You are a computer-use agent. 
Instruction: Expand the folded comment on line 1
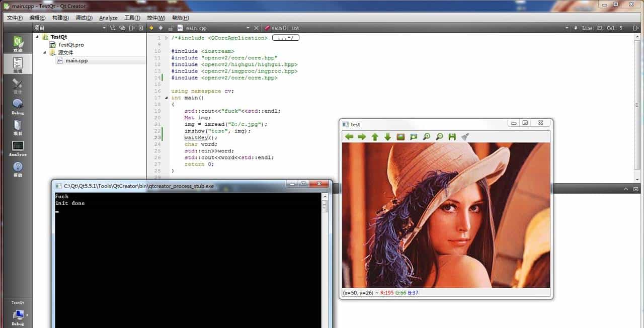pos(285,38)
